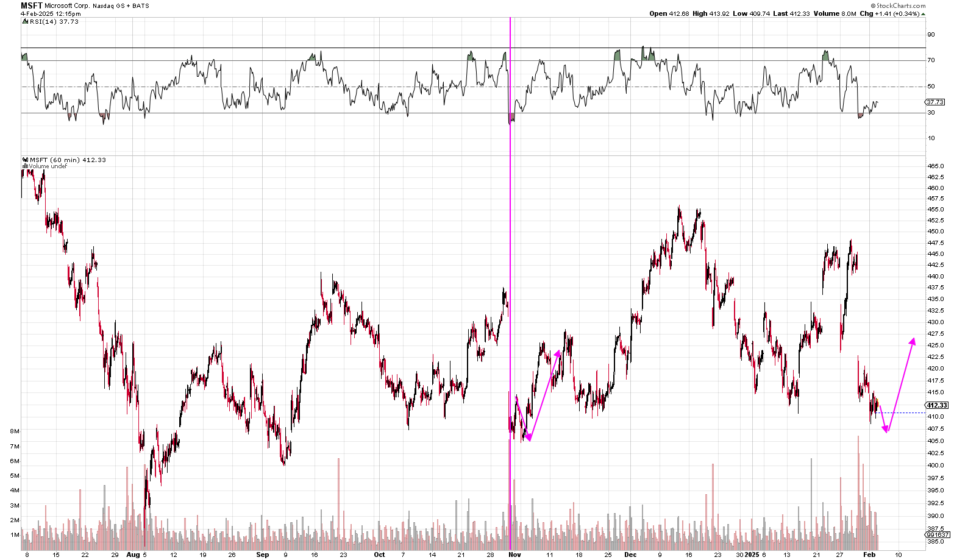
Task: Click the November magenta upward arrow head
Action: [559, 351]
